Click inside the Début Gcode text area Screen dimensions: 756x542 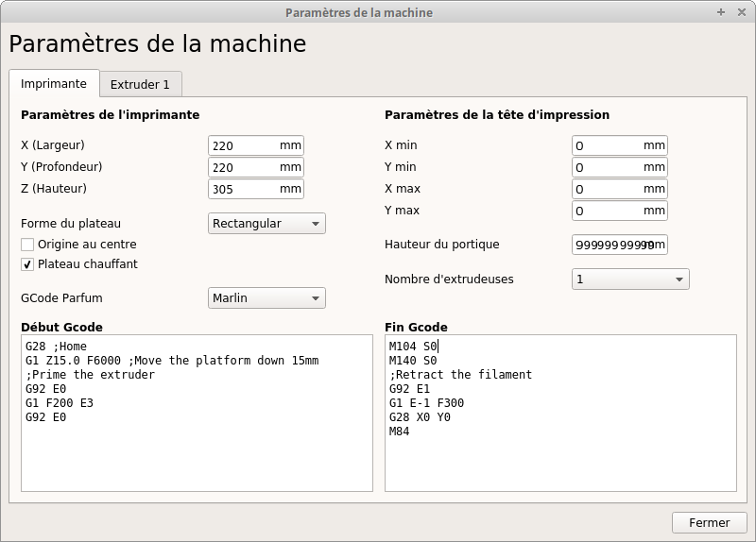pyautogui.click(x=197, y=413)
